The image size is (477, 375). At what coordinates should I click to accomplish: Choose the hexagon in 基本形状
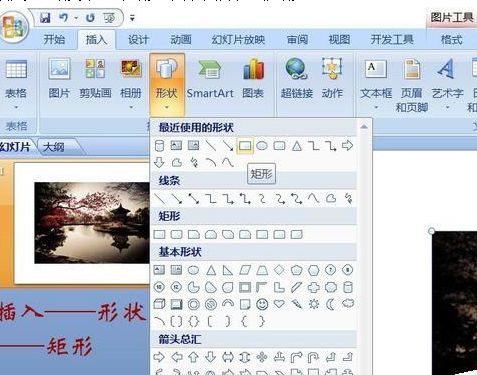coord(314,270)
